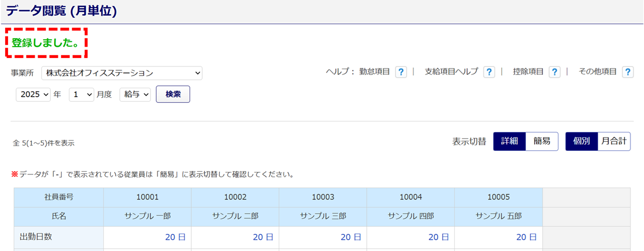
Task: Select the 個別 display mode
Action: coord(581,142)
